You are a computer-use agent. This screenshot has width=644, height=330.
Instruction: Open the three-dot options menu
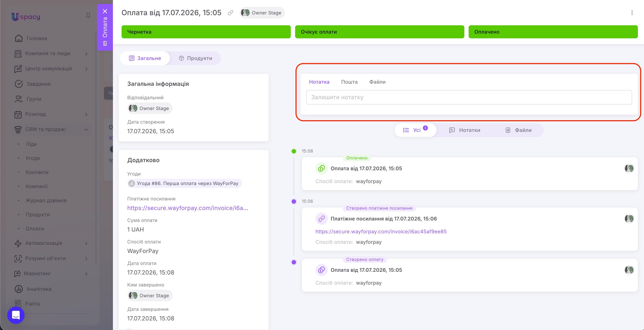(x=632, y=13)
